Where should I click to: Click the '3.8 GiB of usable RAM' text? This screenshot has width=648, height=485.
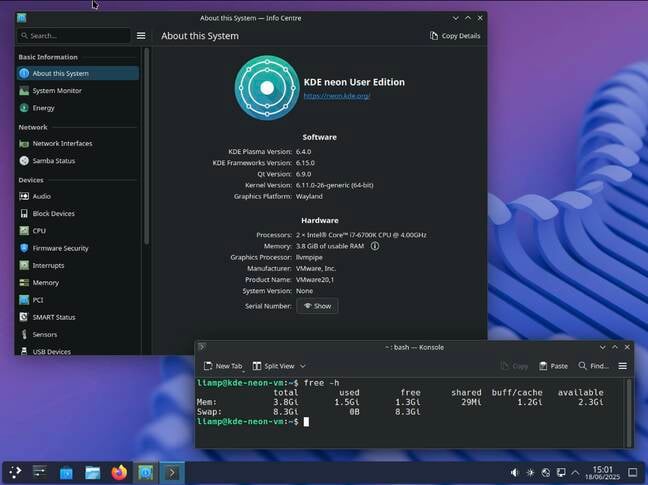(x=330, y=246)
